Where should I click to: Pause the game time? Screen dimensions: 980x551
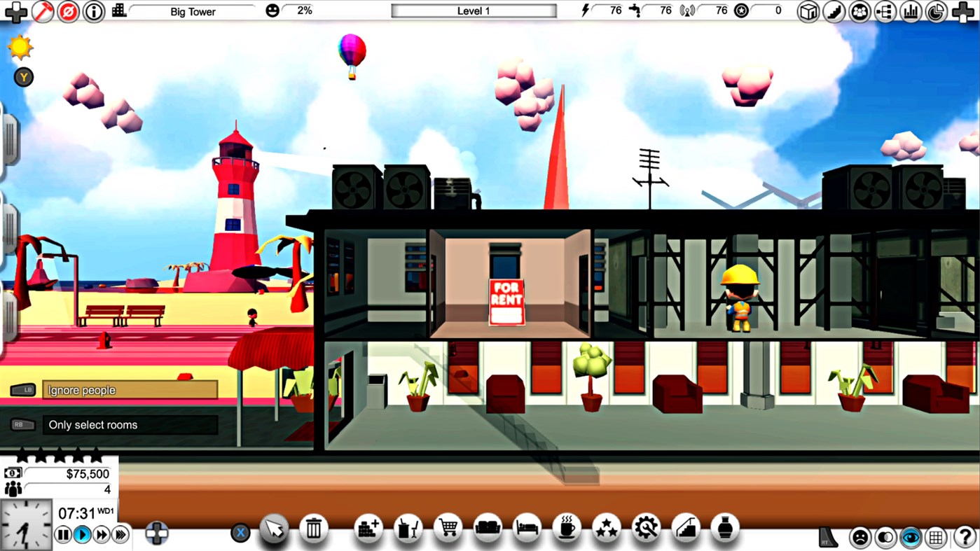click(x=63, y=535)
